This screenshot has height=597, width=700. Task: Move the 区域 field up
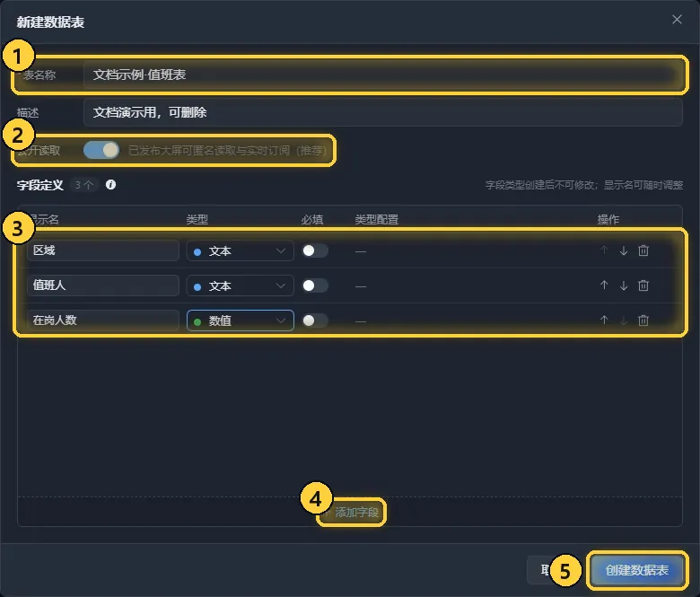[x=604, y=250]
